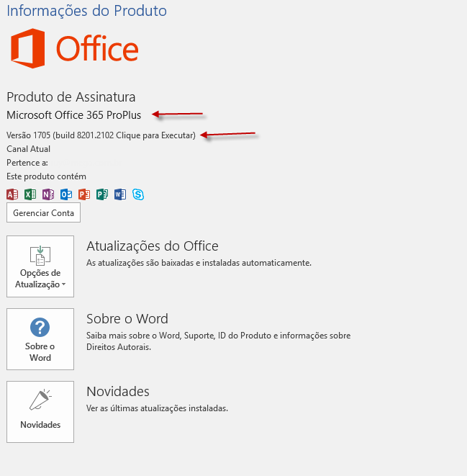Select text about updates installed automatically
Viewport: 467px width, 476px height.
click(x=199, y=263)
